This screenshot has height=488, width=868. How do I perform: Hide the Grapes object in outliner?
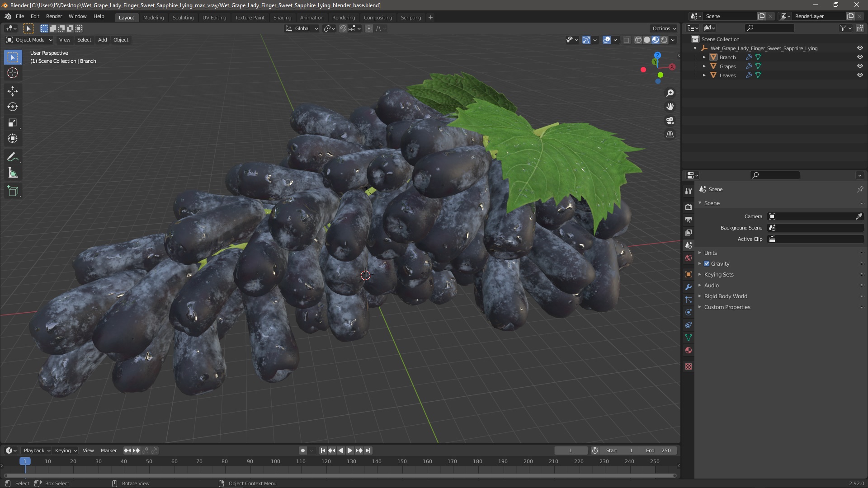point(860,66)
